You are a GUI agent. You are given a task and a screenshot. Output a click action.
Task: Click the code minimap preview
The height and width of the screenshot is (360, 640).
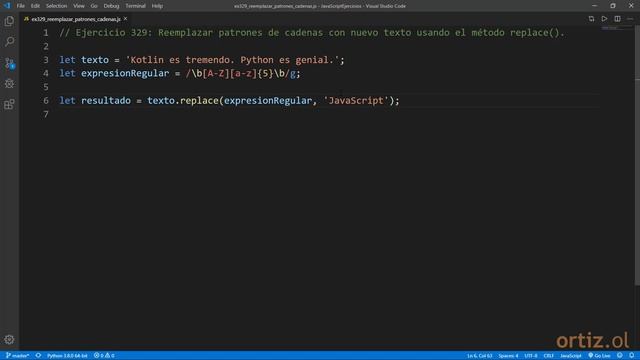coord(617,29)
